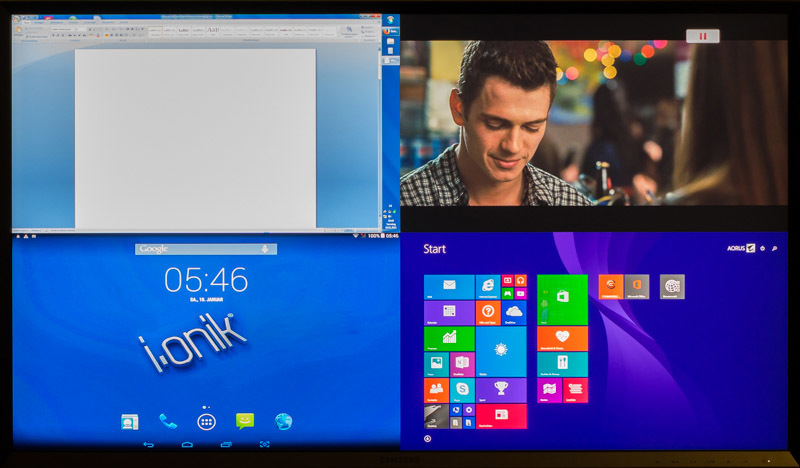Image resolution: width=800 pixels, height=468 pixels.
Task: Open the small purple PC settings gear tile
Action: point(469,410)
